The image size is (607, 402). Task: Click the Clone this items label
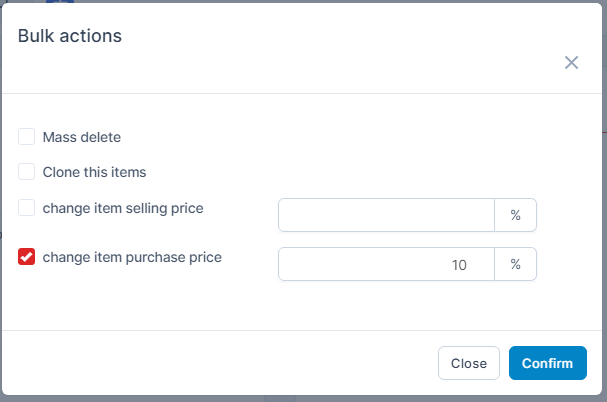pos(94,172)
